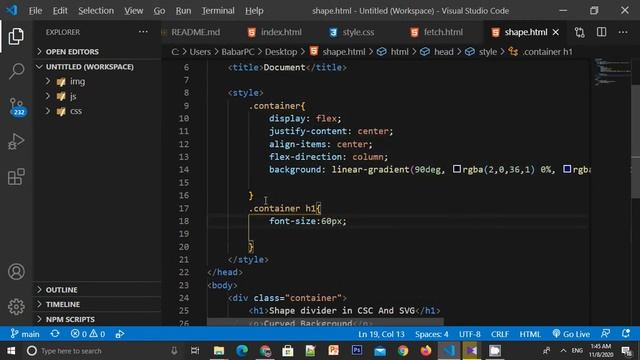Viewport: 640px width, 360px height.
Task: Open the Windows Start menu
Action: click(11, 351)
